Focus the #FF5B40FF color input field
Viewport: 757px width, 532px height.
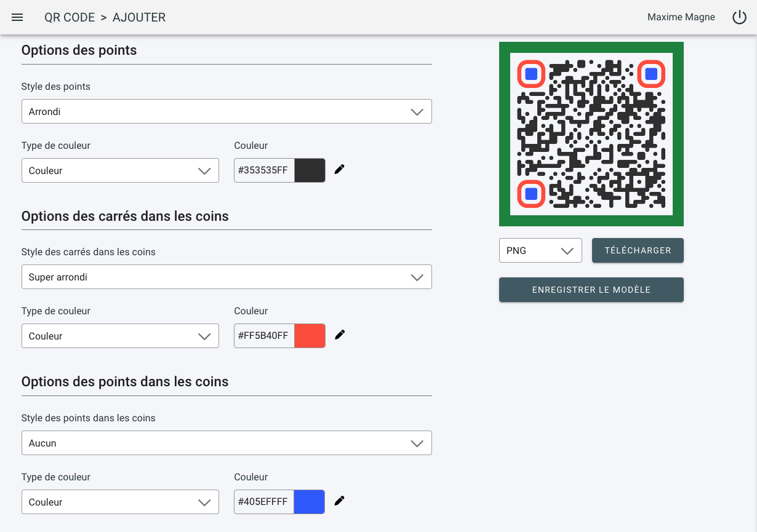coord(264,336)
